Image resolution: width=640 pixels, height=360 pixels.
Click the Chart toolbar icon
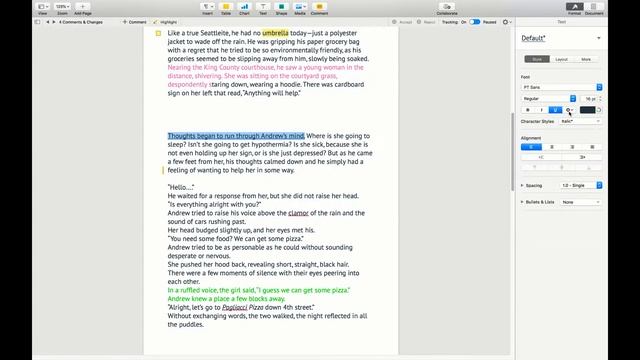pos(244,7)
